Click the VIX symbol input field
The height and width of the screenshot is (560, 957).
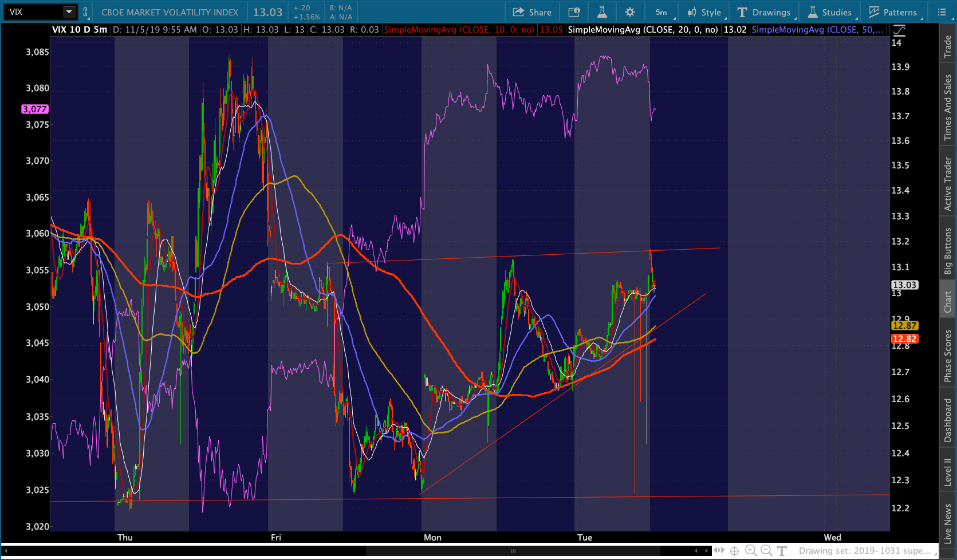[33, 12]
